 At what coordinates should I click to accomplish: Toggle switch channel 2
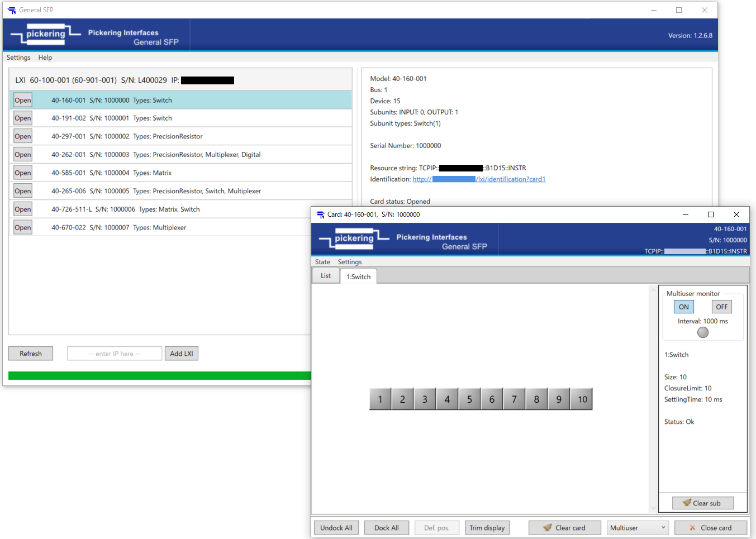[402, 399]
